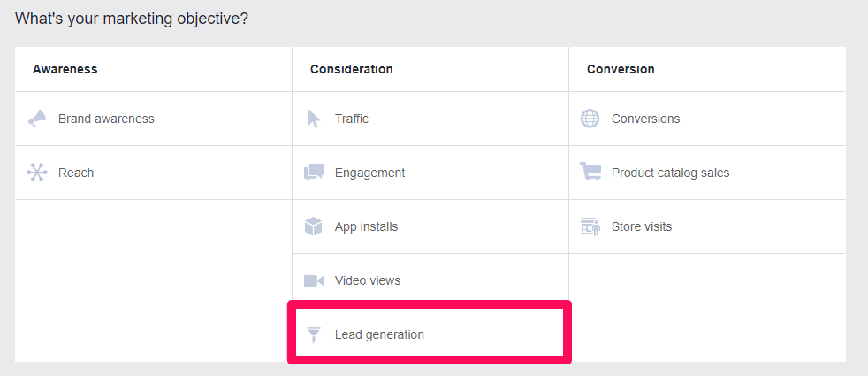Screen dimensions: 868x376
Task: Pick the Engagement objective label
Action: coord(369,173)
